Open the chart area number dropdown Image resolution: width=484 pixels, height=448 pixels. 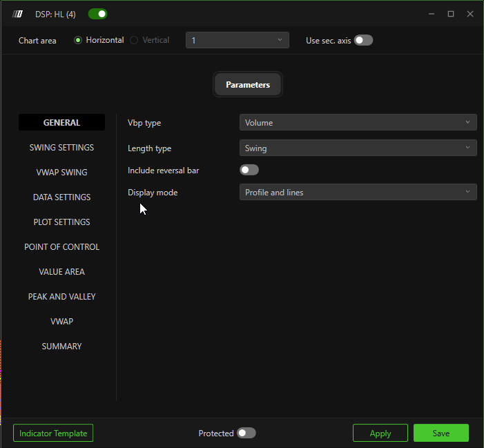tap(237, 41)
